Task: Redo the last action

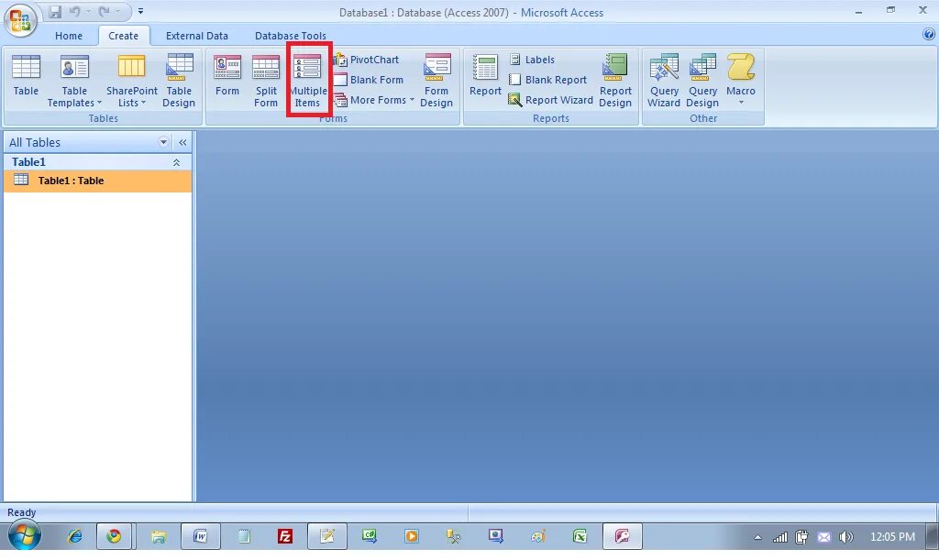Action: coord(105,11)
